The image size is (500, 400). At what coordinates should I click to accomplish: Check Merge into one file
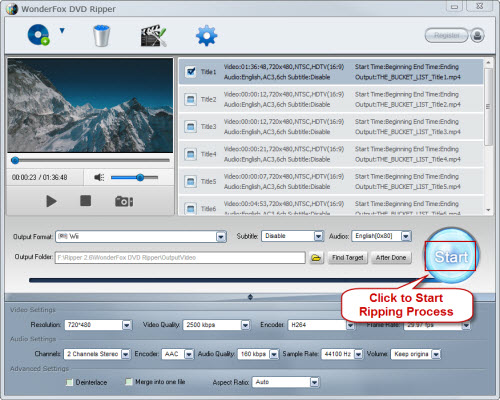click(x=128, y=382)
